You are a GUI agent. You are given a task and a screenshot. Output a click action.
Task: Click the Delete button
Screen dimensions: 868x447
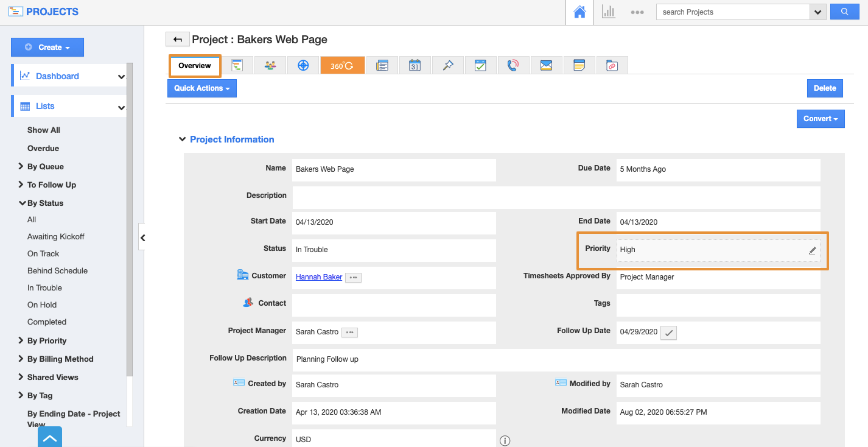(825, 88)
